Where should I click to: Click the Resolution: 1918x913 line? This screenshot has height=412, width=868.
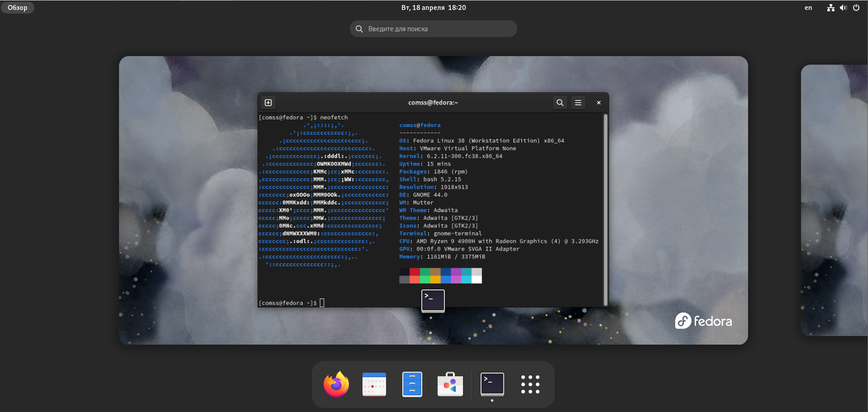point(433,187)
